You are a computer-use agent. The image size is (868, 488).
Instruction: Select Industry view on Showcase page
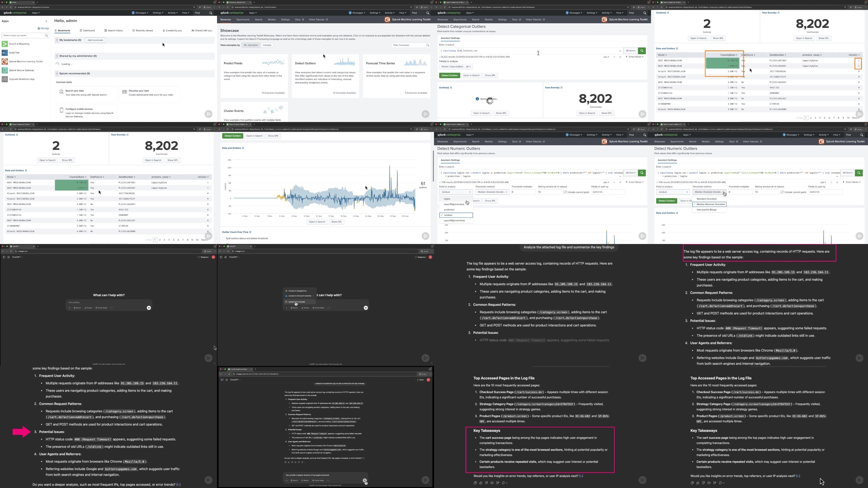[267, 45]
